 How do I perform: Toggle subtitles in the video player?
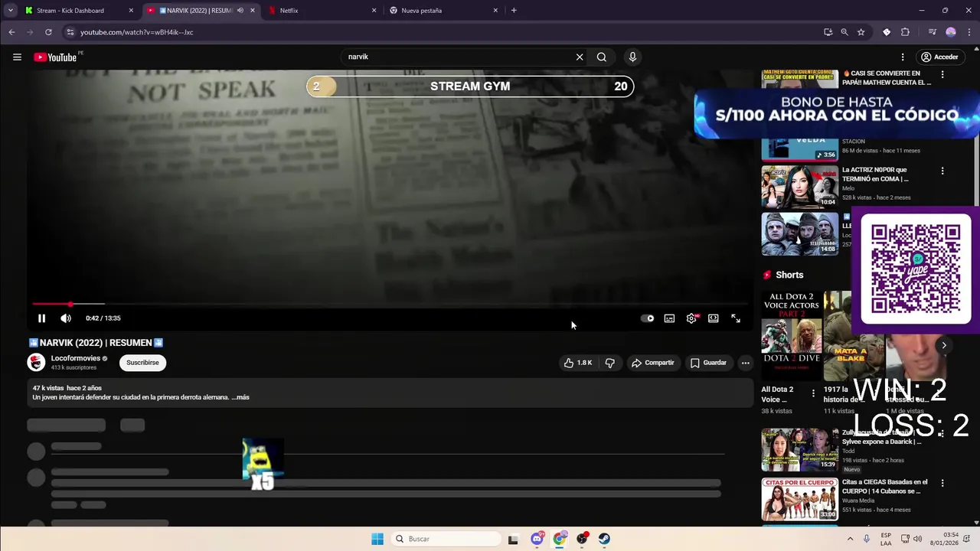pyautogui.click(x=669, y=318)
